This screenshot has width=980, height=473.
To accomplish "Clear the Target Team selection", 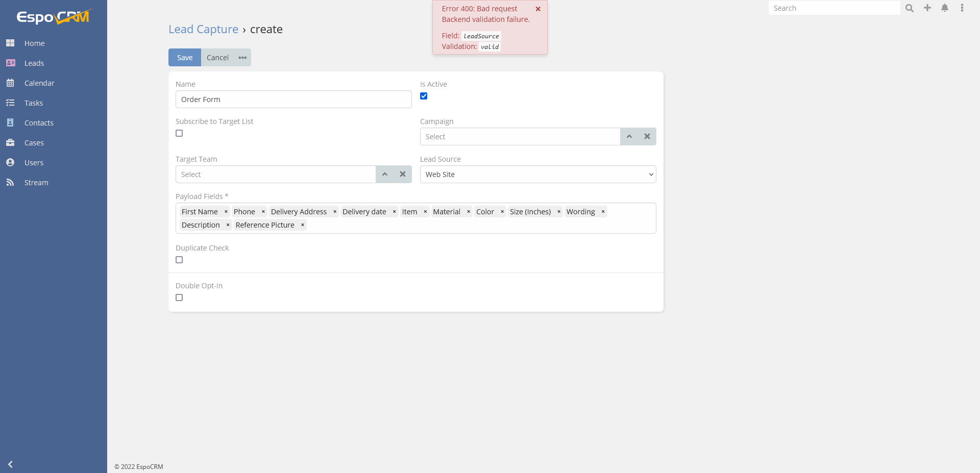I will tap(403, 175).
